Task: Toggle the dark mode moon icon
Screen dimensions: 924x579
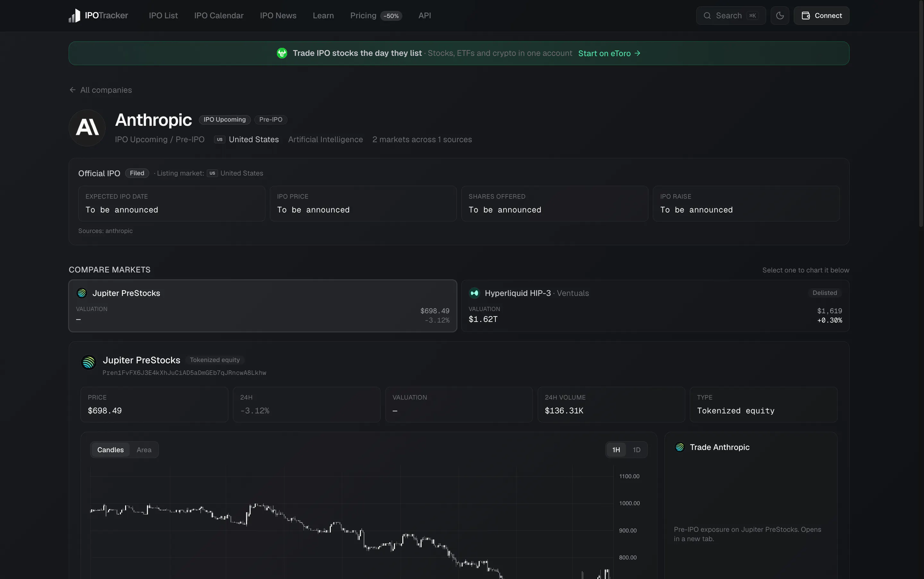Action: (780, 16)
